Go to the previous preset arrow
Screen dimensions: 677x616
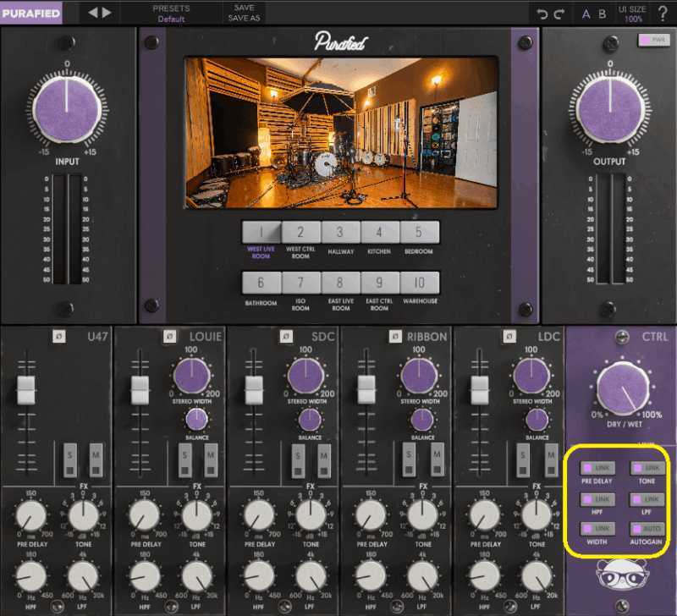coord(93,13)
